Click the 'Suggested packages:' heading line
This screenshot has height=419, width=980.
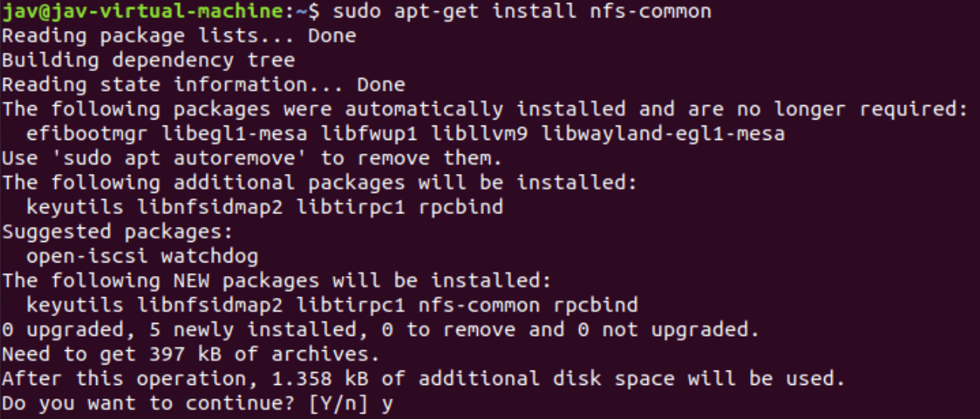point(117,232)
